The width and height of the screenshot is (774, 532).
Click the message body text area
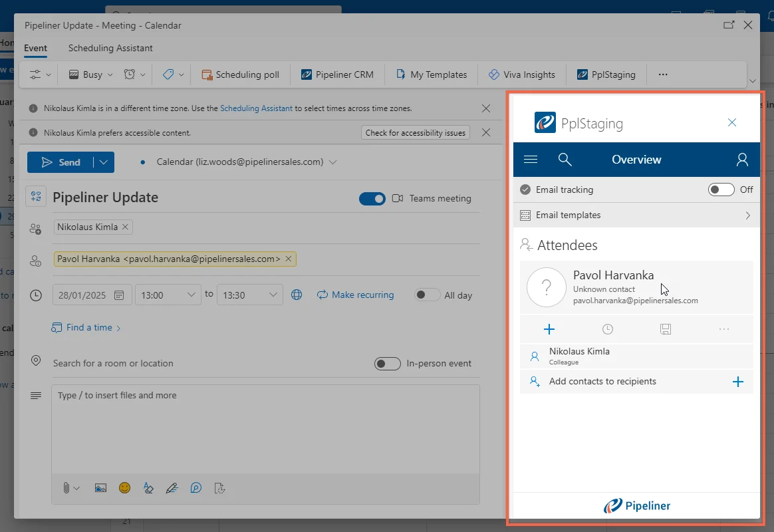[x=265, y=430]
